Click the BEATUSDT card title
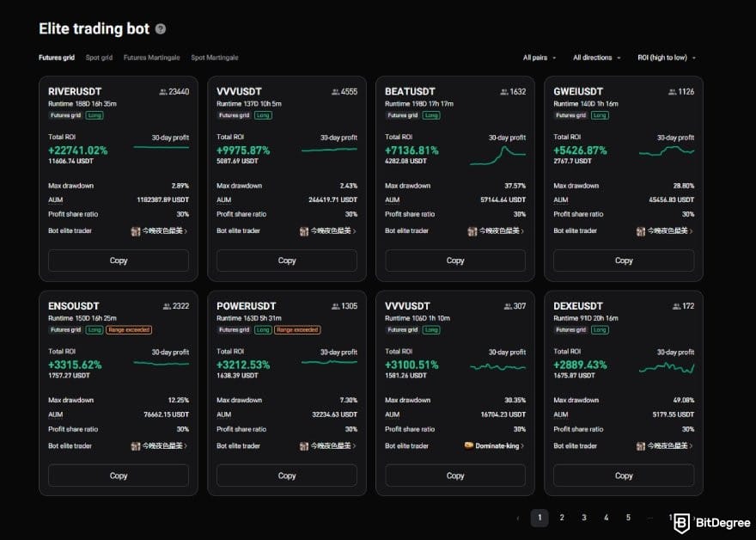This screenshot has height=540, width=756. pos(410,92)
